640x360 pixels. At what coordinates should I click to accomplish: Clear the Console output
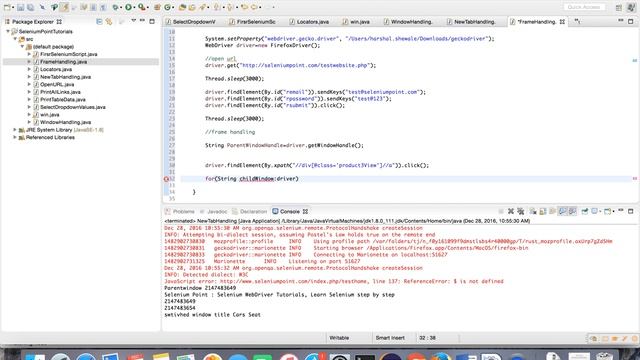533,211
